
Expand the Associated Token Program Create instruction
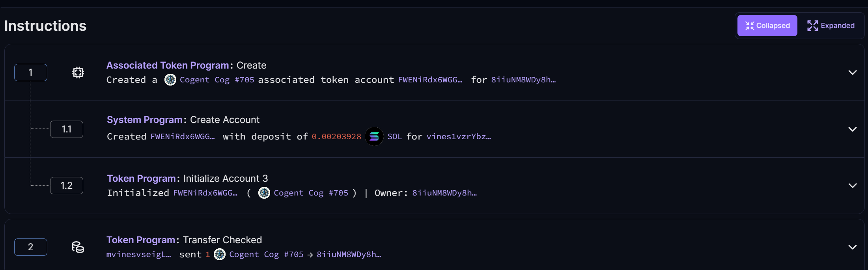click(852, 73)
